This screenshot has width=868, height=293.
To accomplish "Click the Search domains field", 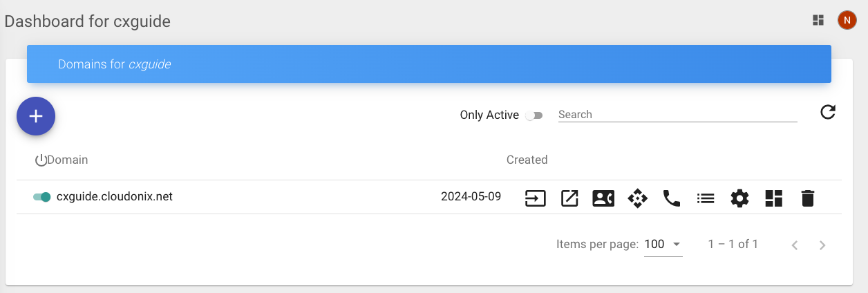I will coord(677,115).
